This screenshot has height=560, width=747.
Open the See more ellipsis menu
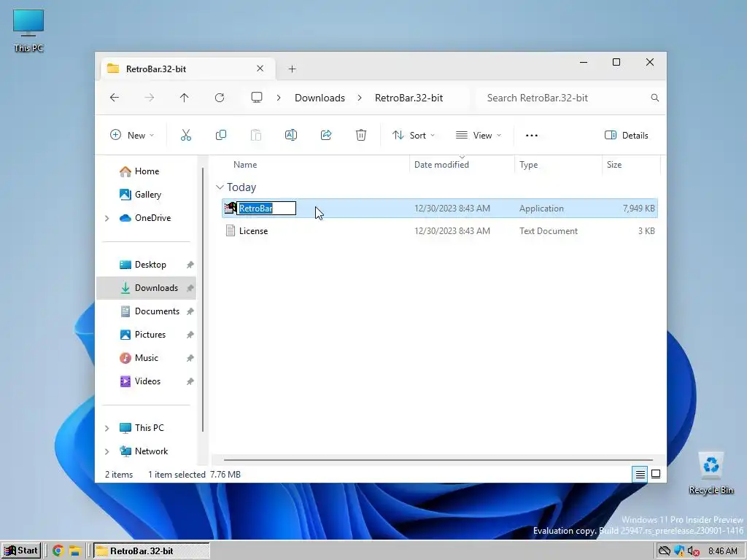[x=532, y=135]
